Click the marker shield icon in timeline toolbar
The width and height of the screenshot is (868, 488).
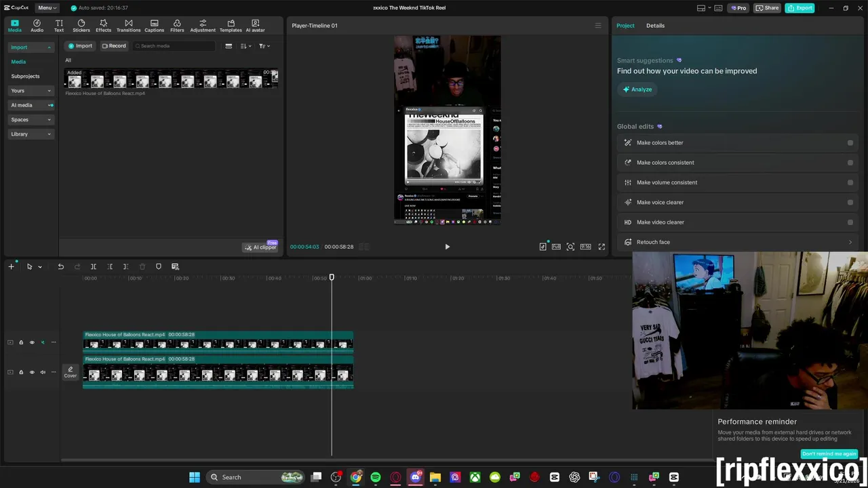point(159,266)
